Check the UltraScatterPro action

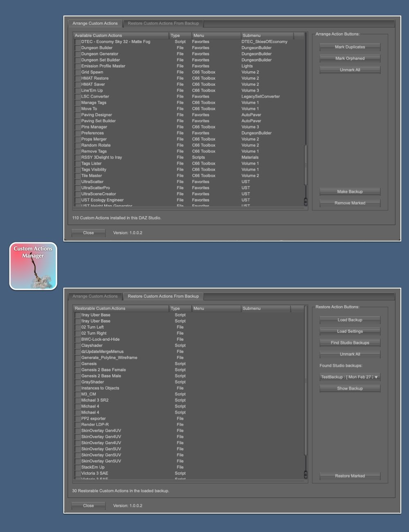click(77, 187)
